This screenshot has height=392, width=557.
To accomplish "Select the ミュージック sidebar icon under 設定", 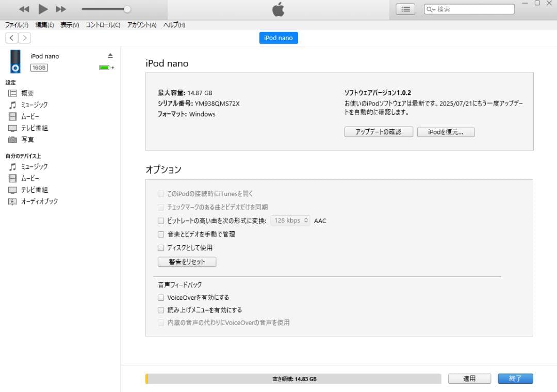I will pyautogui.click(x=12, y=105).
